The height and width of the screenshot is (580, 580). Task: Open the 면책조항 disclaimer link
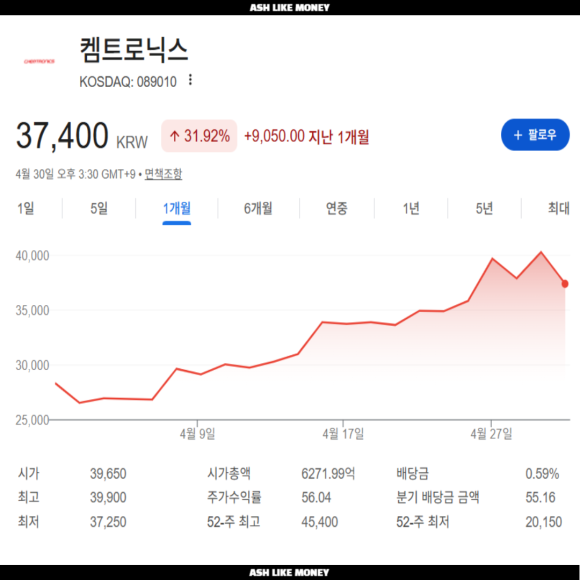tap(163, 174)
